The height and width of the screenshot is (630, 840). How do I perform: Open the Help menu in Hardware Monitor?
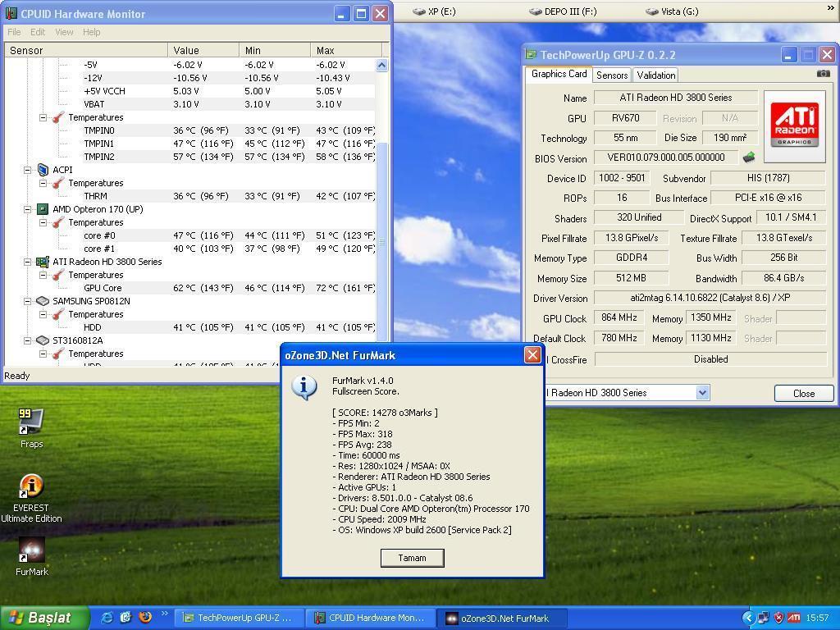(x=92, y=32)
